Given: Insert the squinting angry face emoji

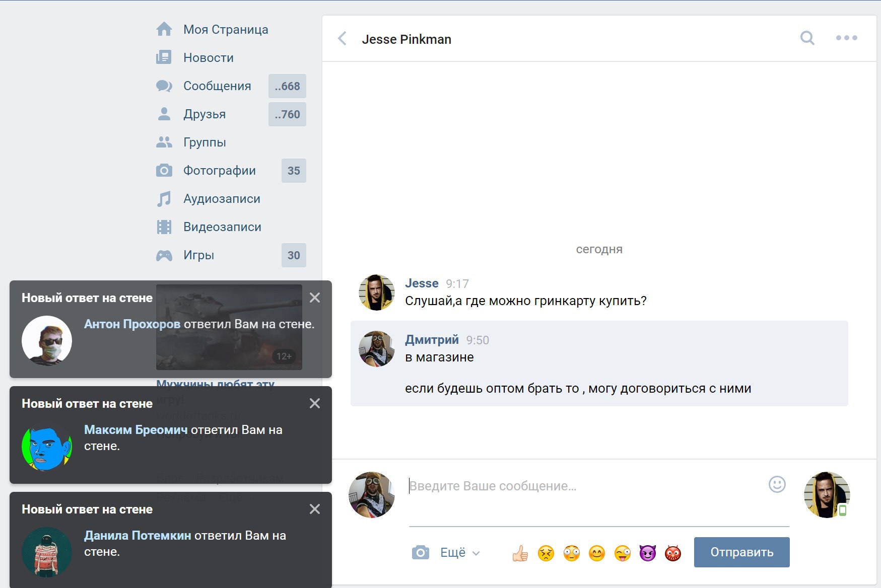Looking at the screenshot, I should tap(546, 553).
